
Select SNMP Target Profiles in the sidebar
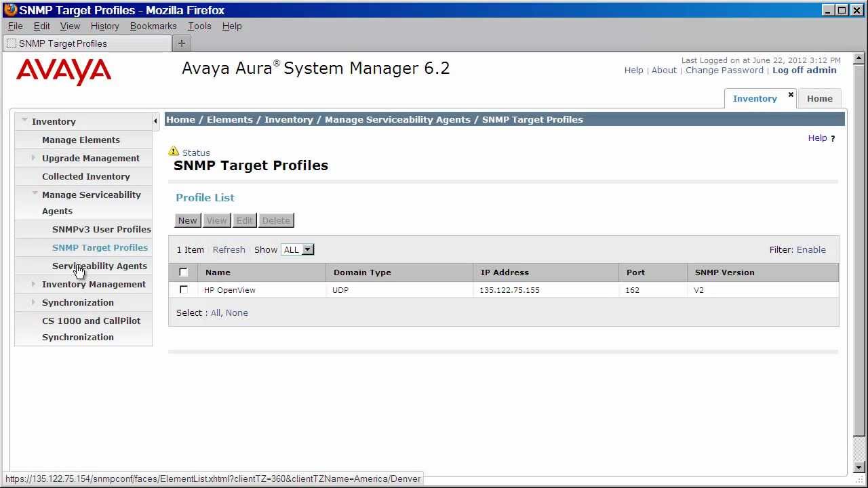point(100,247)
